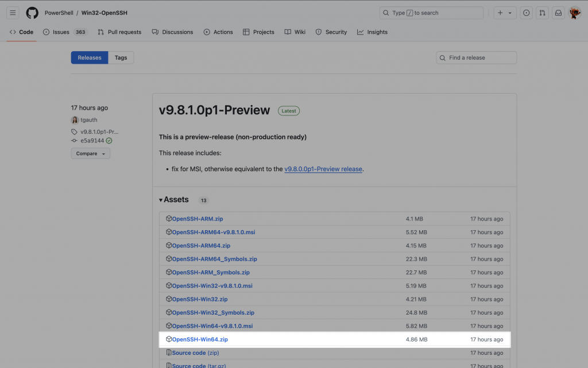Focus the 'Type / to search' field
588x368 pixels.
(x=431, y=13)
